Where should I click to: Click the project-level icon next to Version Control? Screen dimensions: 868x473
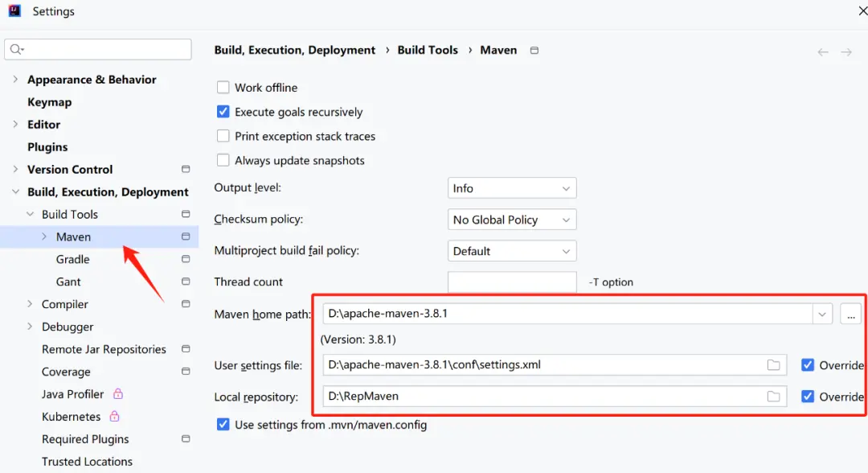click(186, 170)
